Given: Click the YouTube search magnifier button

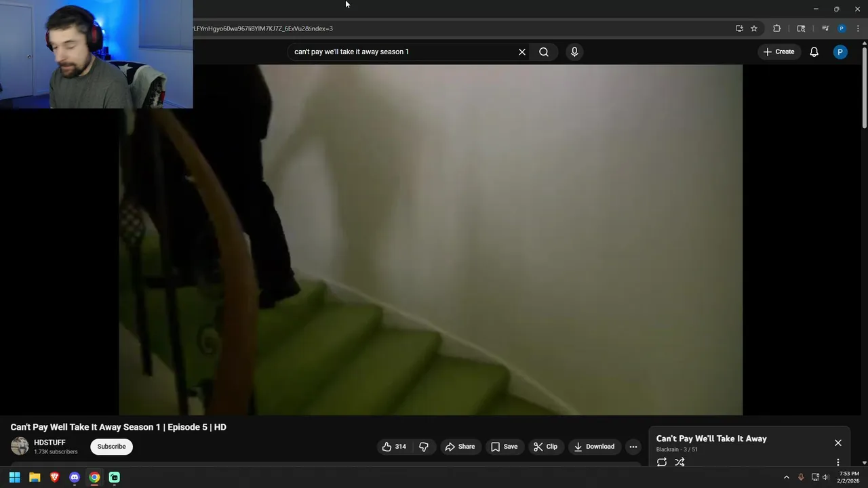Looking at the screenshot, I should click(x=544, y=52).
